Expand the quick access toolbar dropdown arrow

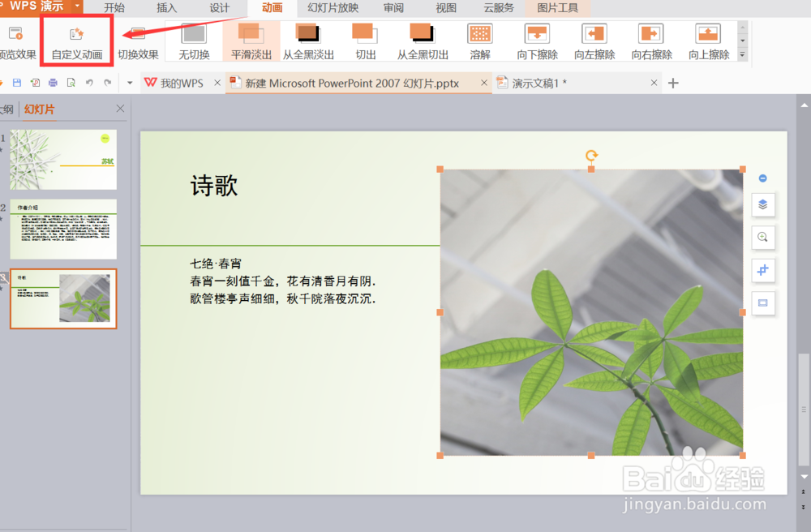[130, 83]
